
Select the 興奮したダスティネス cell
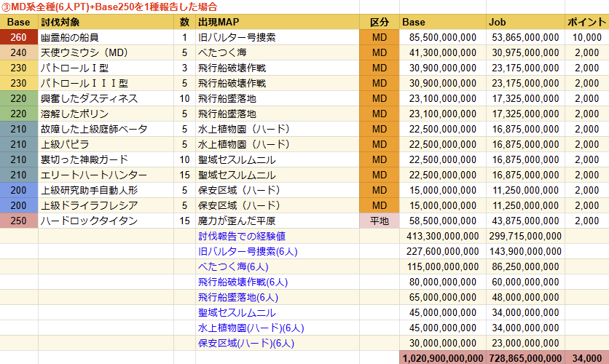tap(106, 98)
